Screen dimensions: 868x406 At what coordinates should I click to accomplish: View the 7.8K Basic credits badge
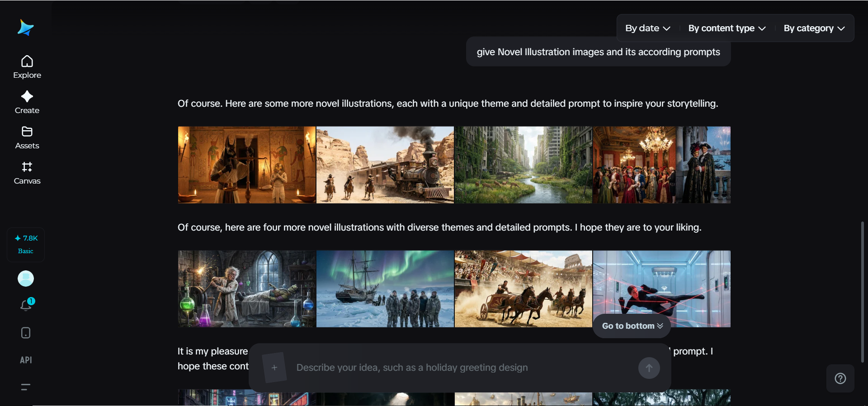26,244
